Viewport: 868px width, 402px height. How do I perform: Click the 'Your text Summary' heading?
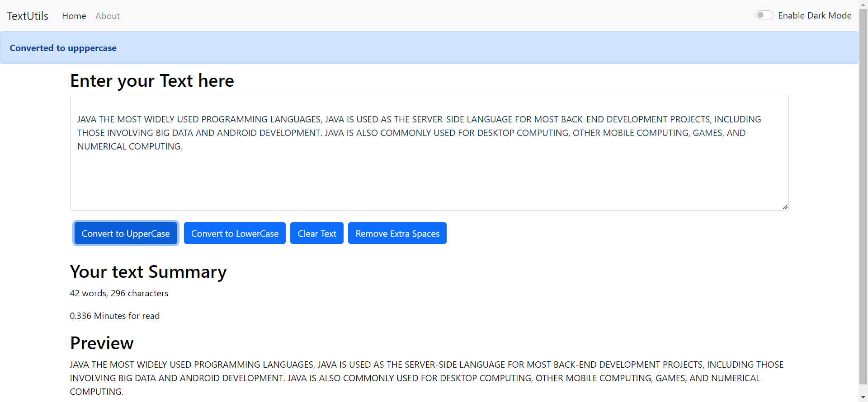148,272
